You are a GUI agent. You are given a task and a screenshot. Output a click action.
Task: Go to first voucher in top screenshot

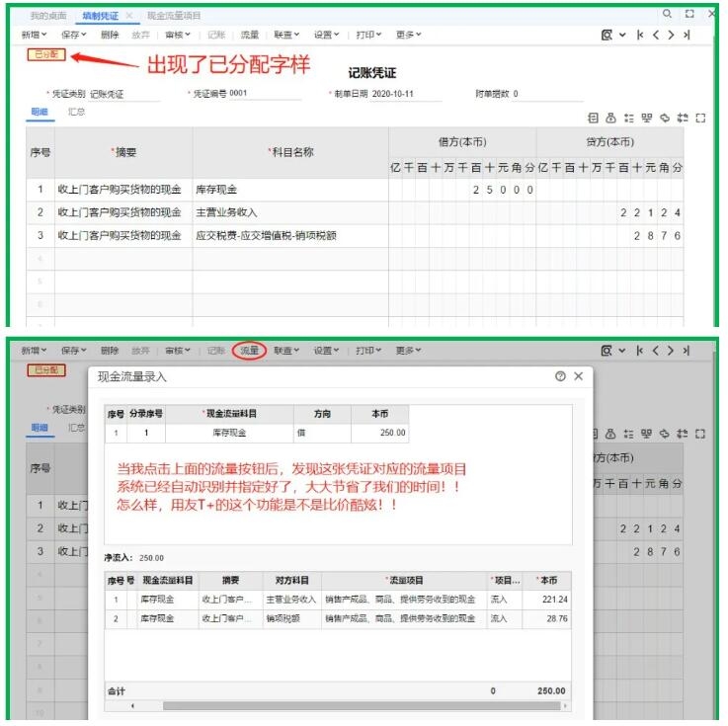pos(640,35)
